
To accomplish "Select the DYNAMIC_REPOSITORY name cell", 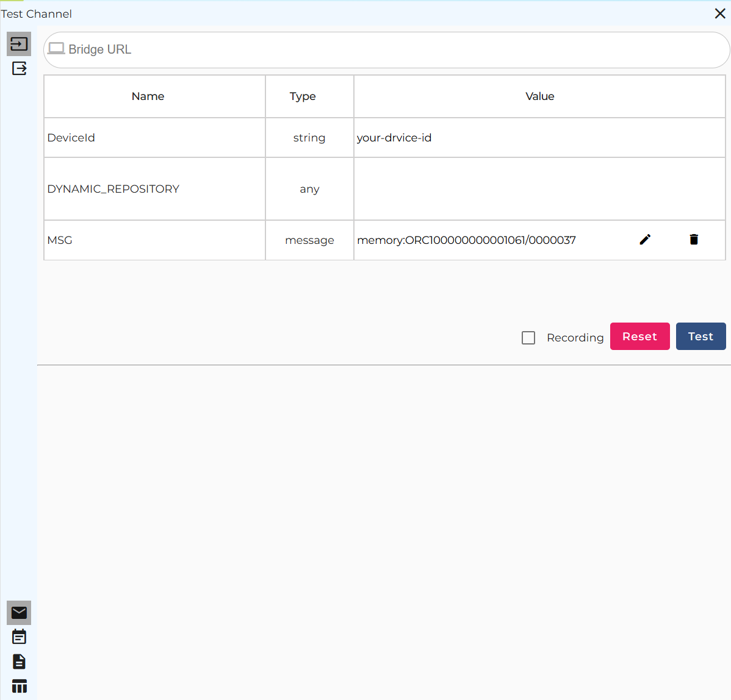I will pyautogui.click(x=155, y=188).
